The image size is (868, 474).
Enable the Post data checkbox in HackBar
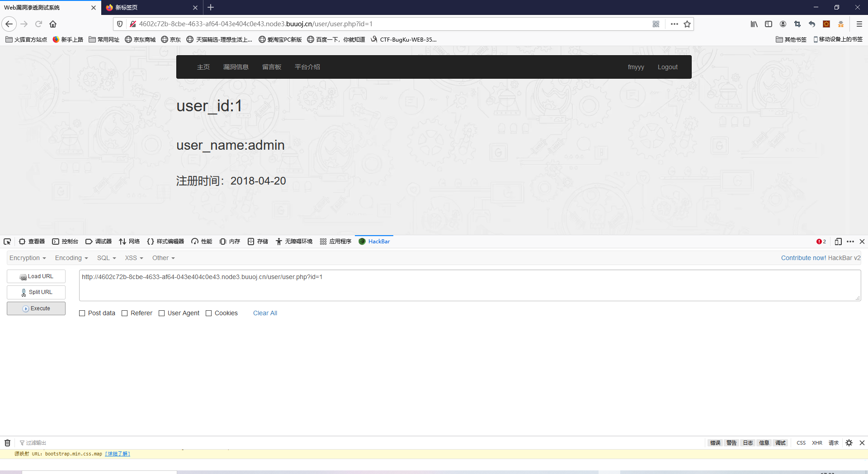[x=82, y=313]
